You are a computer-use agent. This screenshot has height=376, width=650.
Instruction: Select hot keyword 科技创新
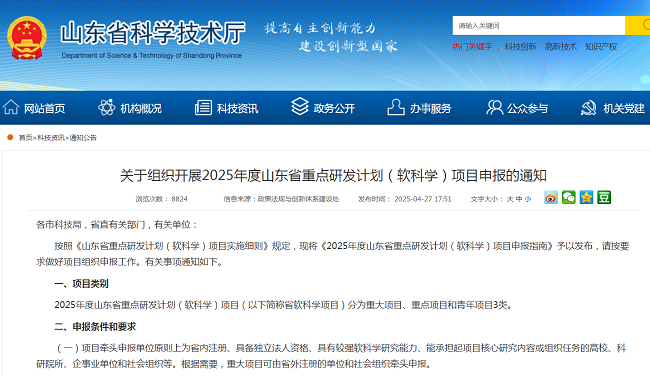pyautogui.click(x=520, y=47)
